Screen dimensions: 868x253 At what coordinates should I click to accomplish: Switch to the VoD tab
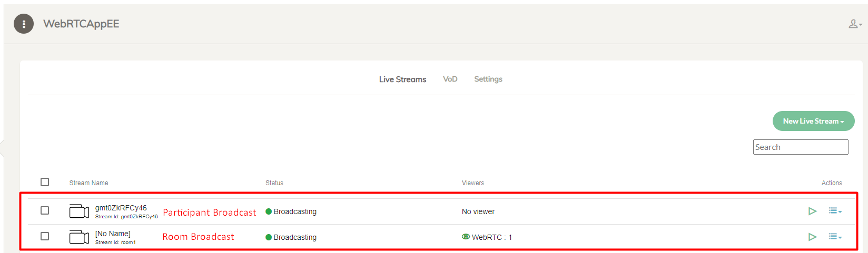450,79
